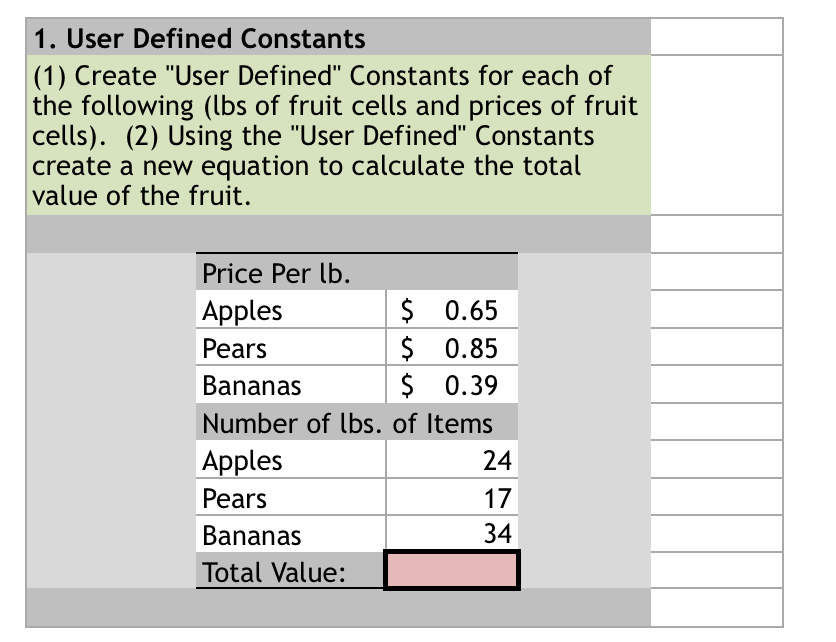Select the green instructions text cell
Screen dimensions: 836x642
[339, 135]
